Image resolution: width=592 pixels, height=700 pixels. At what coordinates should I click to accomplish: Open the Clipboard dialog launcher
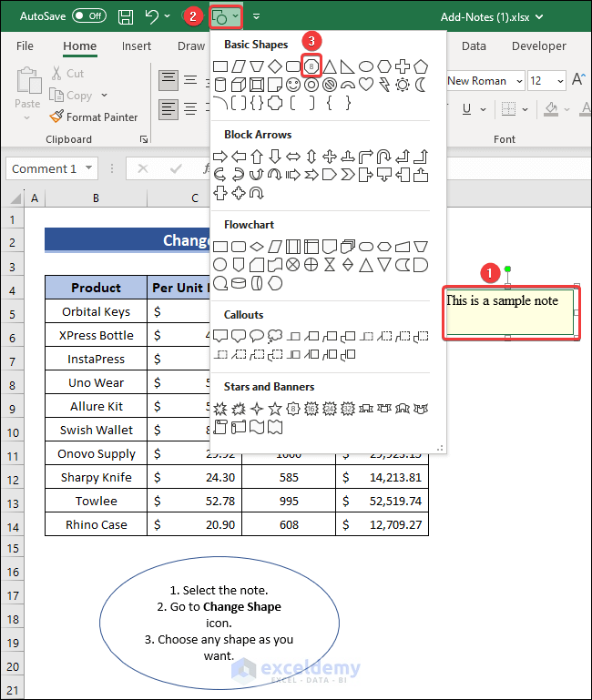pos(143,140)
